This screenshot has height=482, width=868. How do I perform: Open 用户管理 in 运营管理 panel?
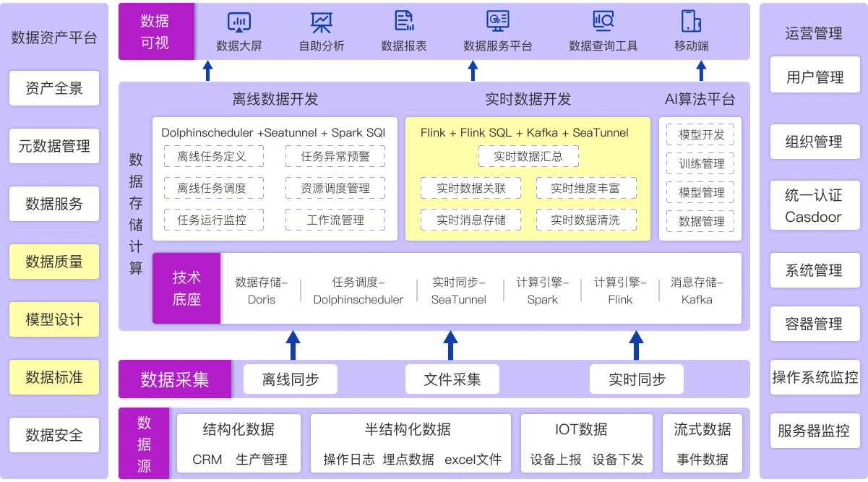(x=815, y=77)
